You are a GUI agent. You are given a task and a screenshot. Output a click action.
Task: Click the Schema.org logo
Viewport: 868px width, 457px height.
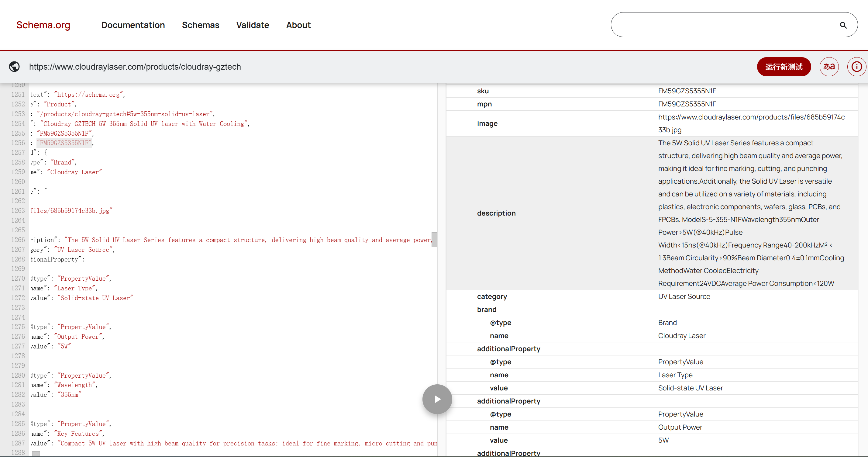point(43,25)
